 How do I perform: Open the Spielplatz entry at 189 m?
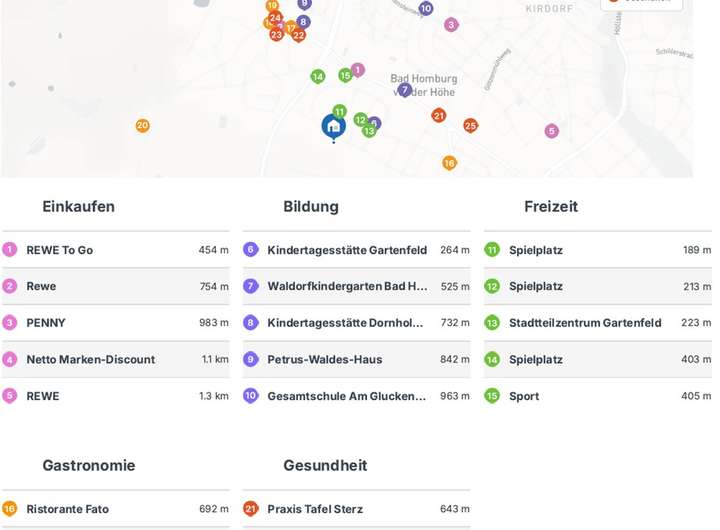point(598,250)
